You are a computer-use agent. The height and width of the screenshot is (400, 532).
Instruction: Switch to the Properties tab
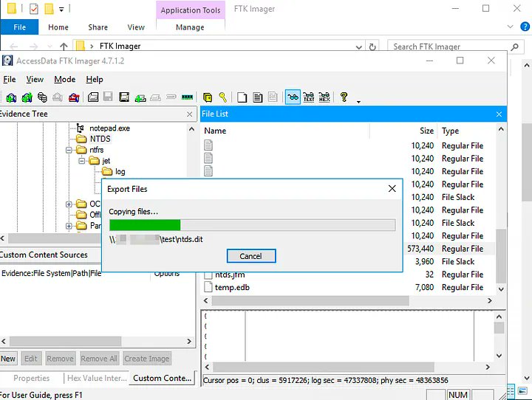[32, 378]
